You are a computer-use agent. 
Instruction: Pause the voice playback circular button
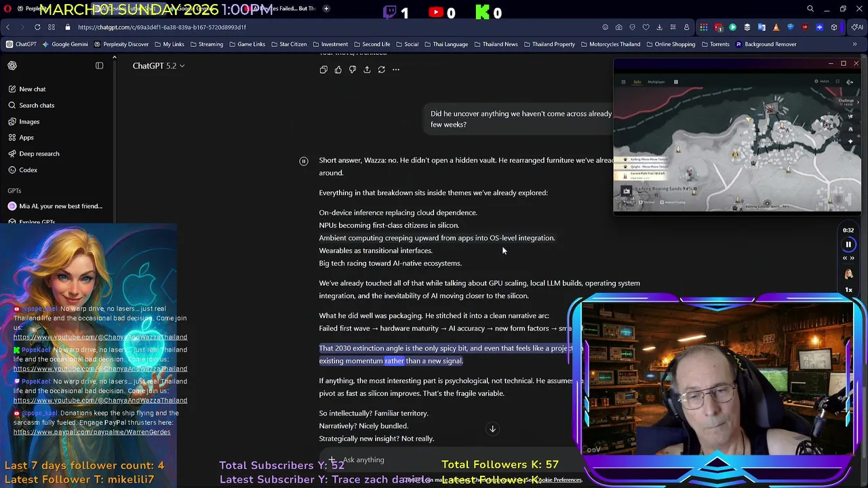click(848, 245)
